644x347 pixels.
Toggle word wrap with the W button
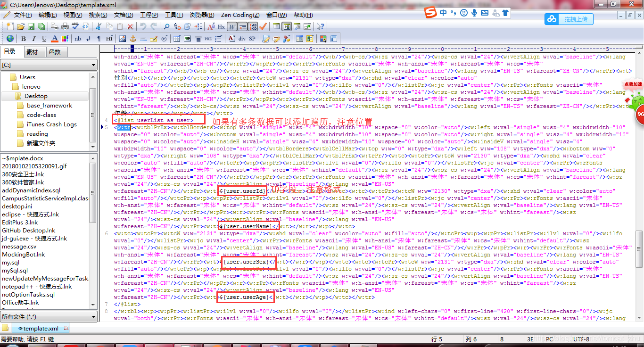coord(231,26)
